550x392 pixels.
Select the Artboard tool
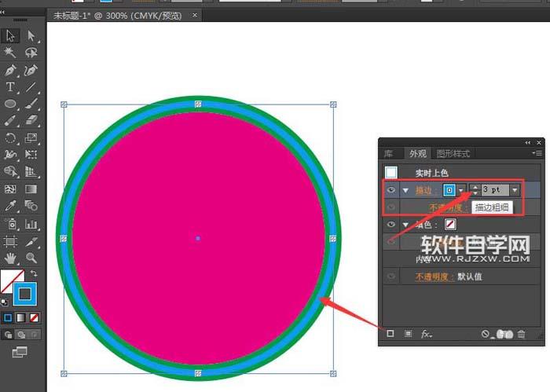(x=10, y=241)
